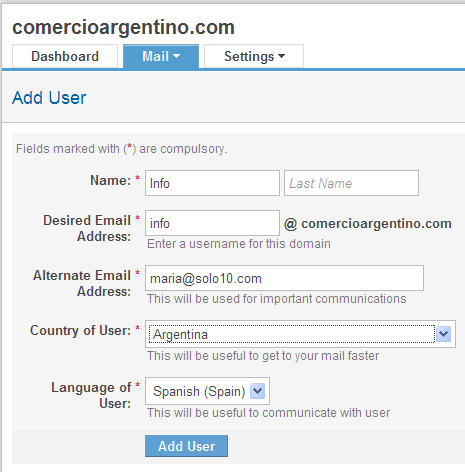Screen dimensions: 465x472
Task: Click the Settings tab dropdown arrow
Action: [282, 56]
